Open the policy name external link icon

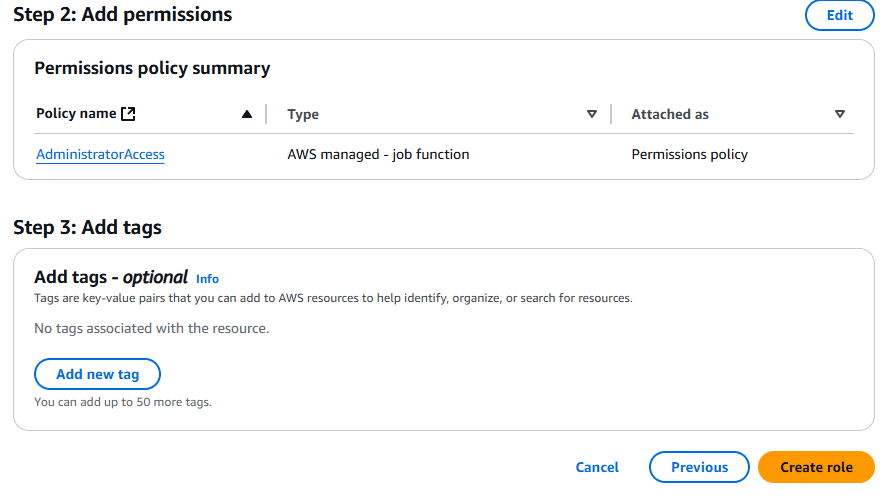point(128,114)
